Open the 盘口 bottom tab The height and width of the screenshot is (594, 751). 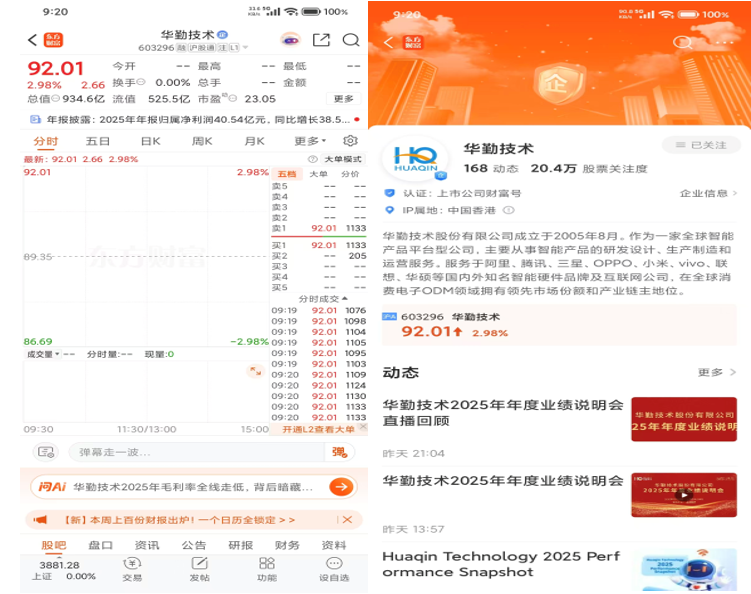(x=101, y=545)
